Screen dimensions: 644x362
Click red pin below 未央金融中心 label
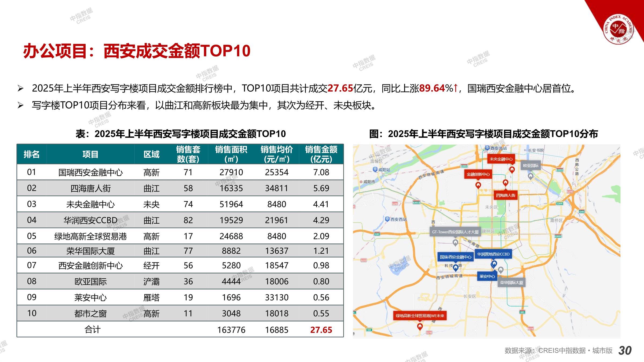tap(512, 169)
